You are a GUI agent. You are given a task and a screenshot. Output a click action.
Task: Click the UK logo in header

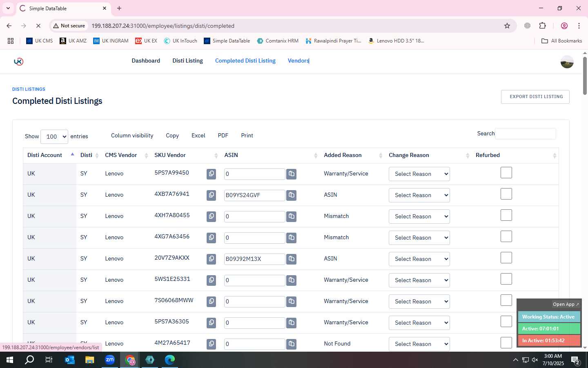18,61
